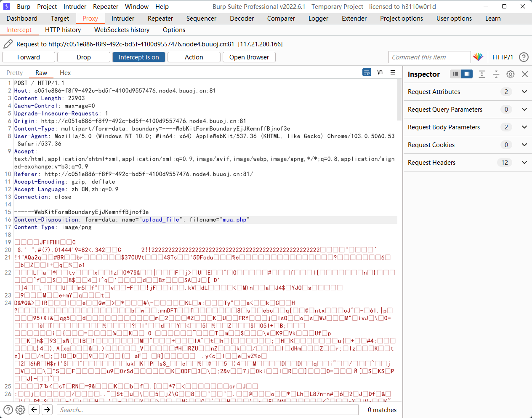Close the Inspector panel

[x=525, y=74]
